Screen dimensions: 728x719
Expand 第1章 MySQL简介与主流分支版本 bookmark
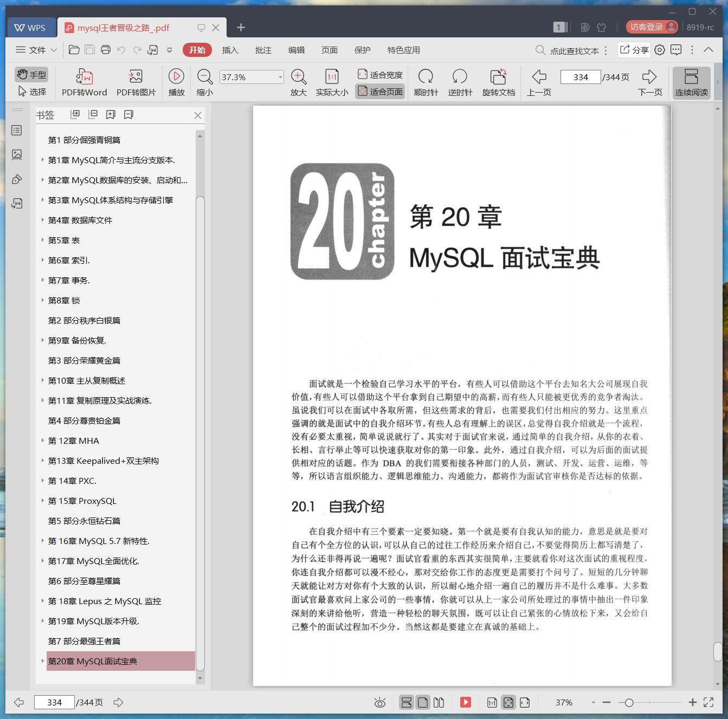click(x=42, y=160)
